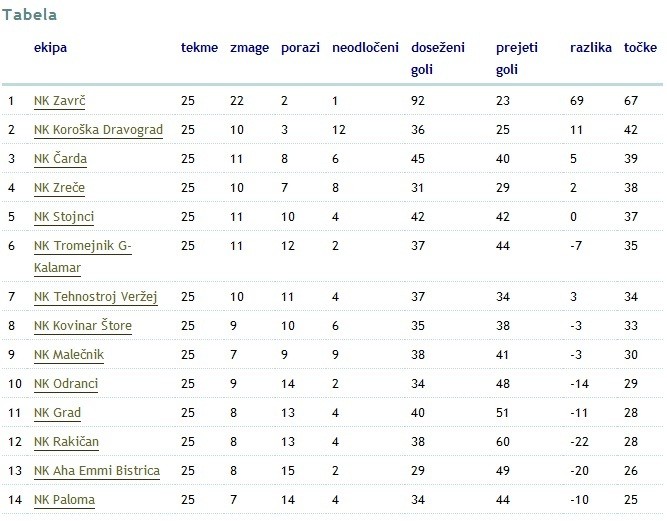Click the NK Rakičan link
The height and width of the screenshot is (521, 667).
pos(67,442)
